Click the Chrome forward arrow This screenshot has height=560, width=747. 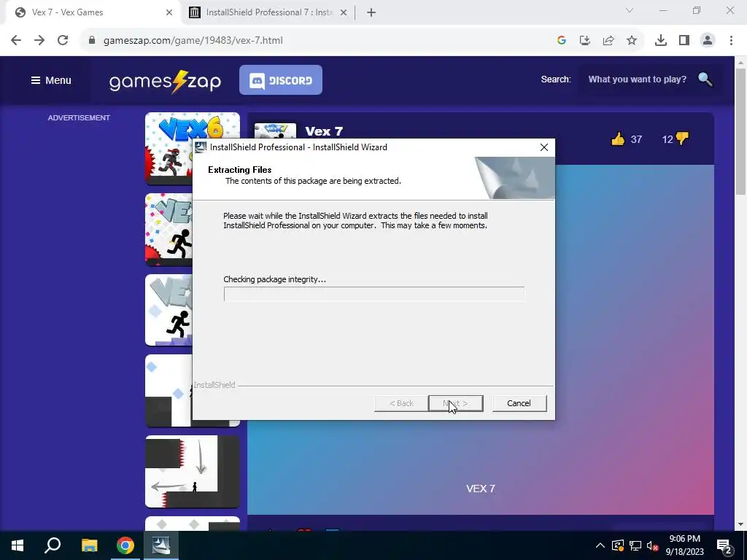pos(39,41)
